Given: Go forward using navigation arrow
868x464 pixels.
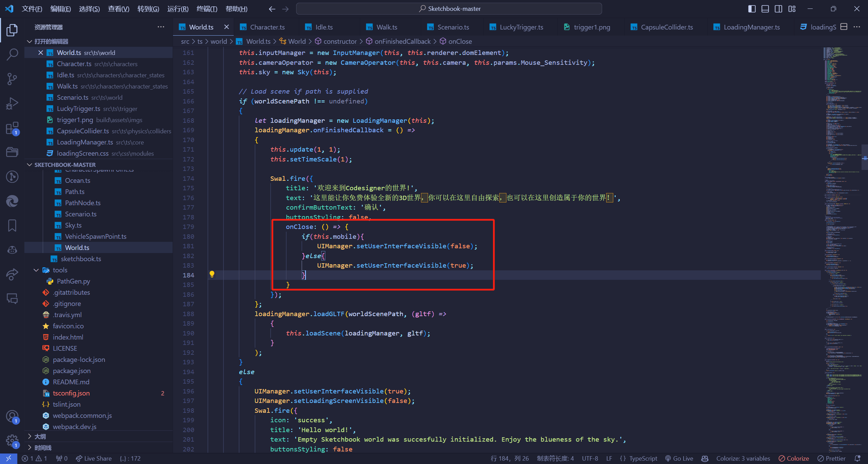Looking at the screenshot, I should coord(285,9).
